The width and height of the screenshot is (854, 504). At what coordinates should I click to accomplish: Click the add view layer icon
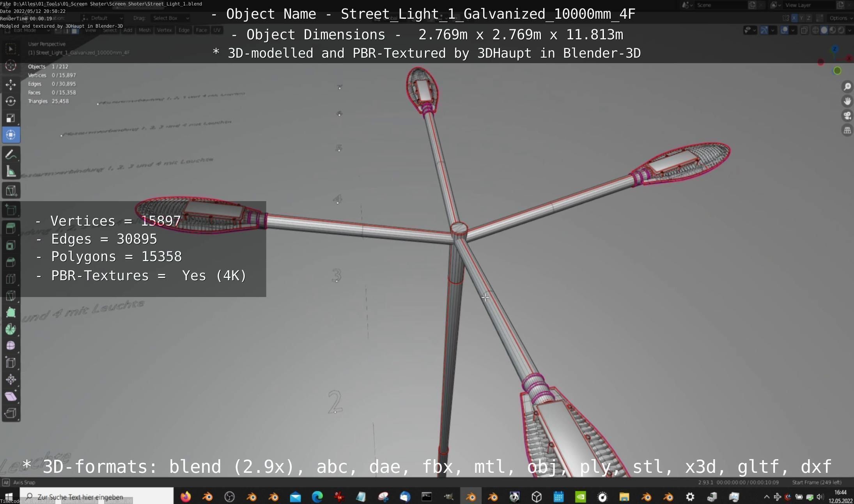click(840, 5)
